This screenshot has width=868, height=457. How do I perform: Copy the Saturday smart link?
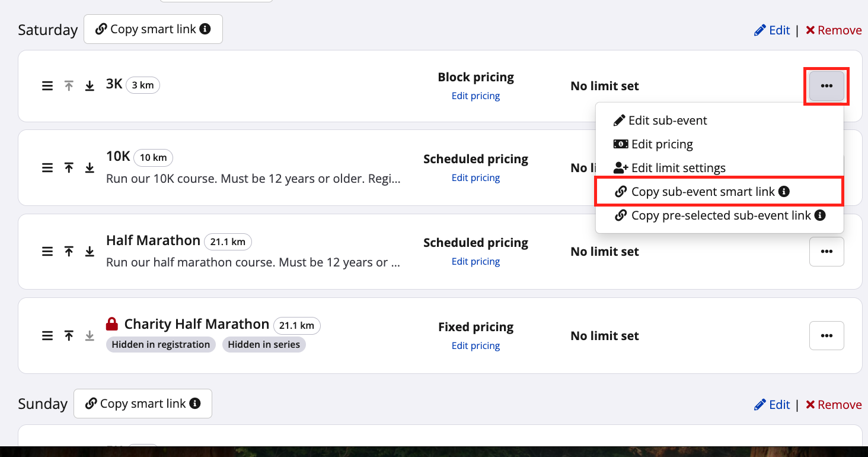point(146,29)
